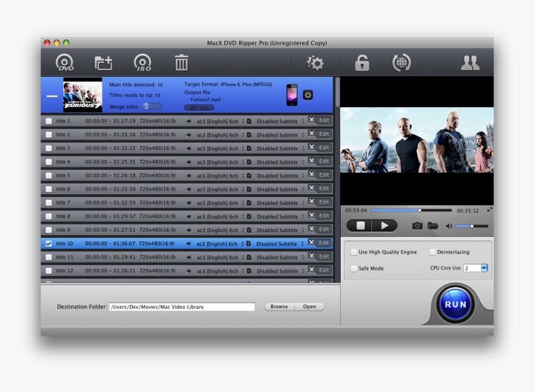Viewport: 534px width, 392px height.
Task: Click Open destination folder button
Action: 309,306
